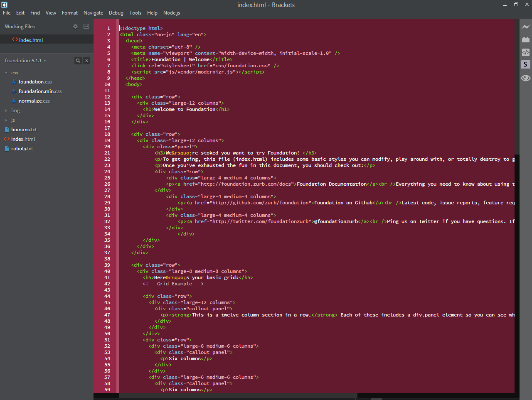Open the Help menu

[152, 13]
